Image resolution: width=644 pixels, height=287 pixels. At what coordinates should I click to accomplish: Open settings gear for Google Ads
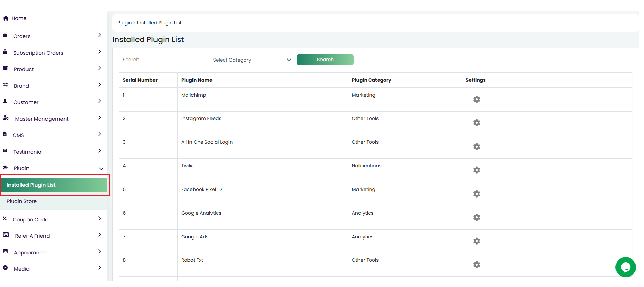coord(476,241)
